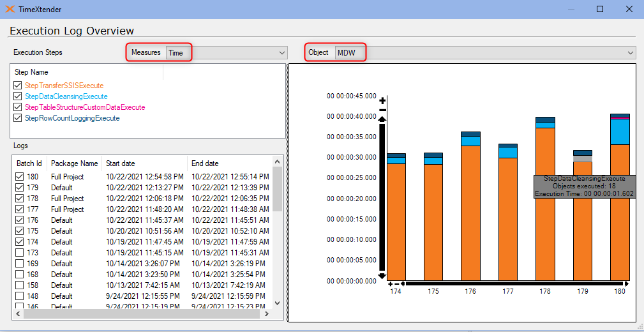Click the Logs vertical scrollbar thumb

[x=277, y=189]
